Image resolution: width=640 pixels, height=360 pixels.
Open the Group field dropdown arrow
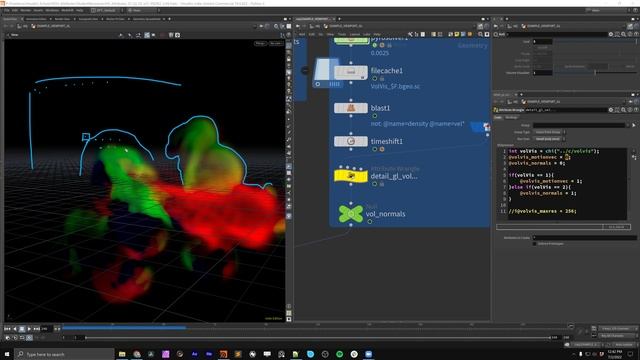(x=628, y=125)
